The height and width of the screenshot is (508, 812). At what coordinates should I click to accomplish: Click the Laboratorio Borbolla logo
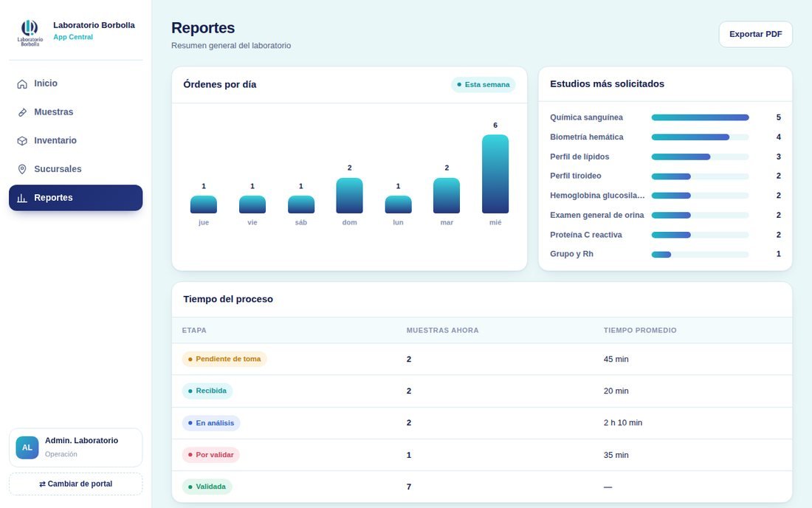[x=30, y=32]
